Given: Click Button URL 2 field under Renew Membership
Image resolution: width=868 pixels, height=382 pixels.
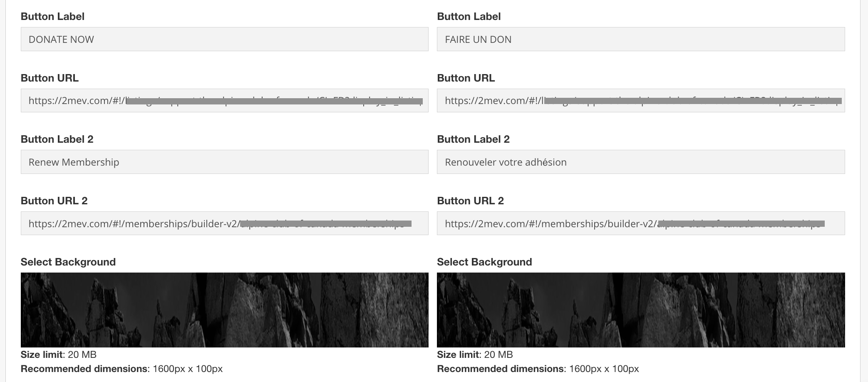Looking at the screenshot, I should 224,223.
